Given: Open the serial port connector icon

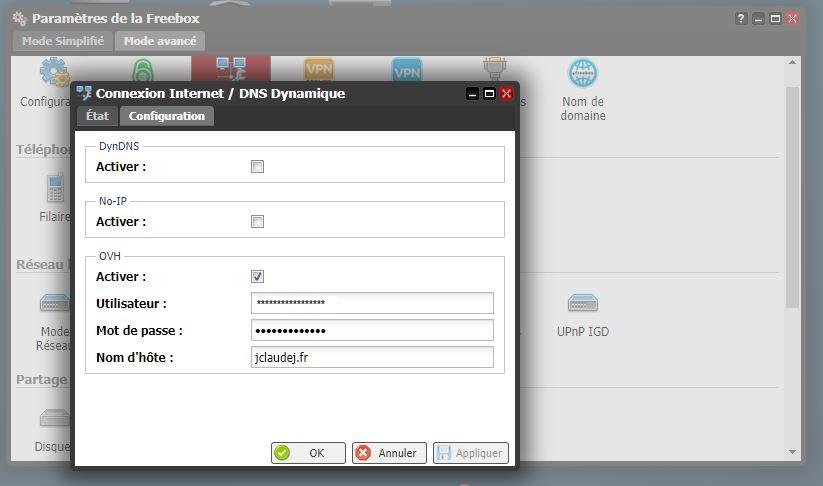Looking at the screenshot, I should (495, 69).
